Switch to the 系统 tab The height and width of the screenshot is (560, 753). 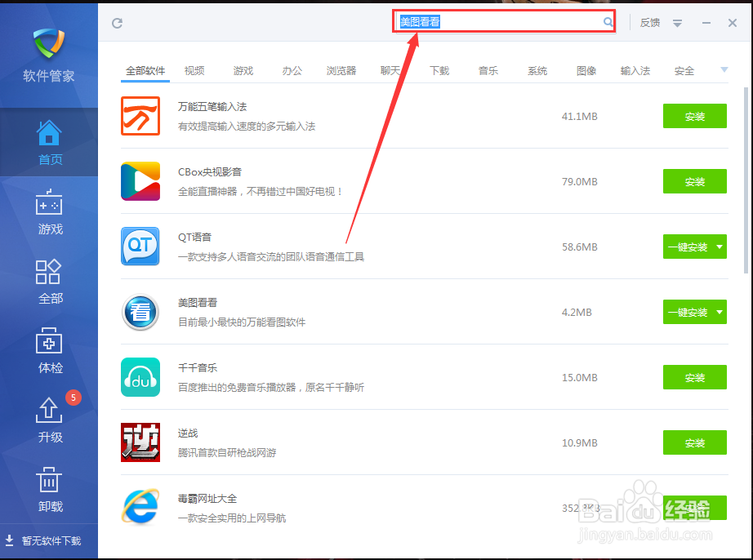point(537,71)
